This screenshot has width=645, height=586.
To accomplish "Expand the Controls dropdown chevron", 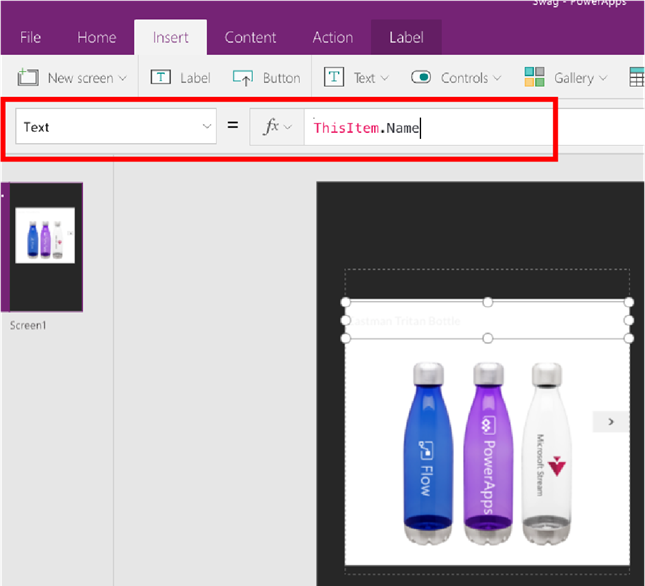I will point(497,78).
